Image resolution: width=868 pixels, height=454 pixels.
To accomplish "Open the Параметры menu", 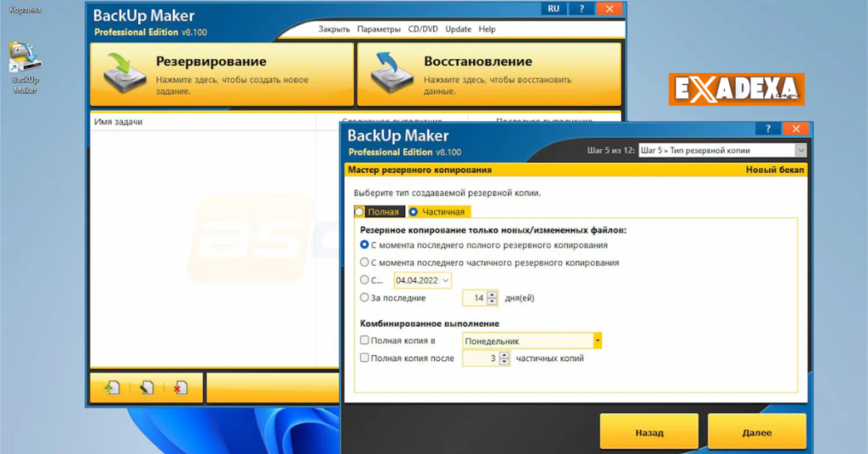I will (x=379, y=30).
